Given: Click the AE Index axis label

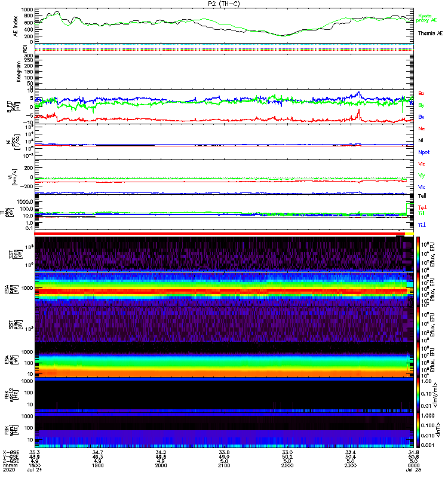Looking at the screenshot, I should point(16,26).
